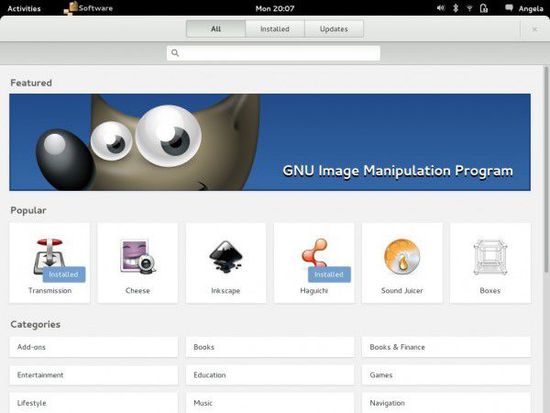550x413 pixels.
Task: Open the Cheese webcam app icon
Action: [x=138, y=257]
